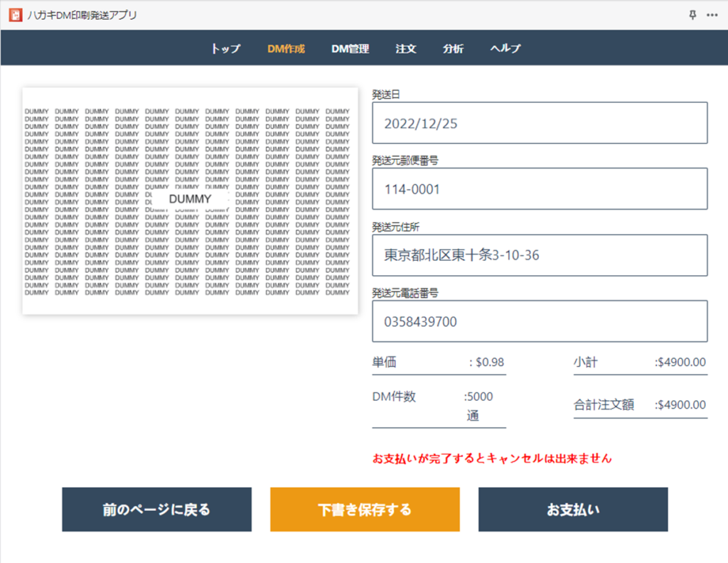Focus the 発送日 date field
The height and width of the screenshot is (563, 728).
click(540, 123)
